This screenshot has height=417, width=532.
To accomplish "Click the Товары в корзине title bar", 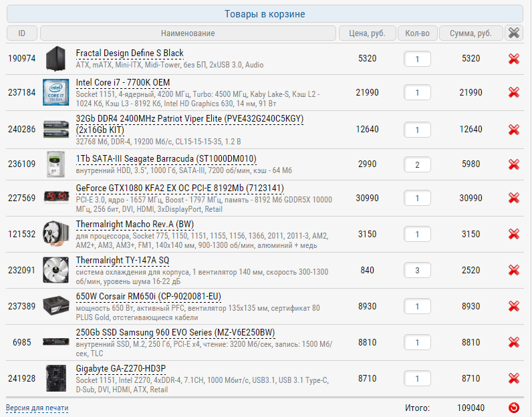I will pyautogui.click(x=265, y=14).
